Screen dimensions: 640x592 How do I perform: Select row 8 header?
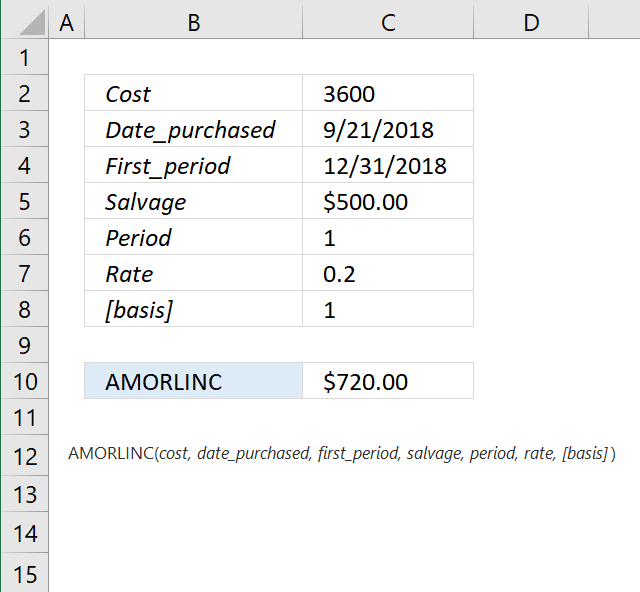24,309
